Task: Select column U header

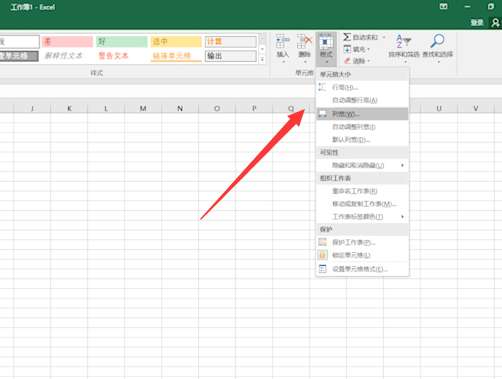Action: coord(439,108)
